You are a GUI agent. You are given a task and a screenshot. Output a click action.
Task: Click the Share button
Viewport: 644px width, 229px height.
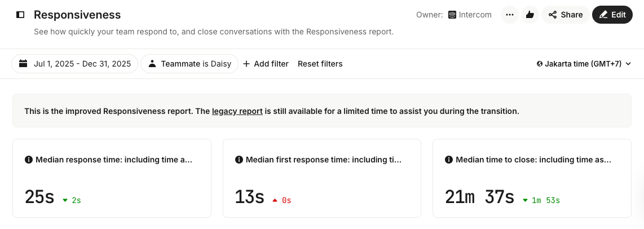pyautogui.click(x=566, y=15)
